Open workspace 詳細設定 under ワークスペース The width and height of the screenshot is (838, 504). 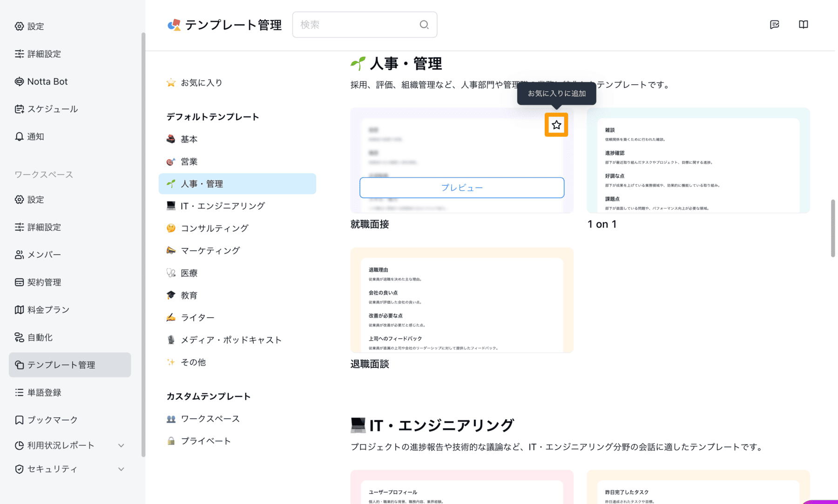[x=70, y=227]
